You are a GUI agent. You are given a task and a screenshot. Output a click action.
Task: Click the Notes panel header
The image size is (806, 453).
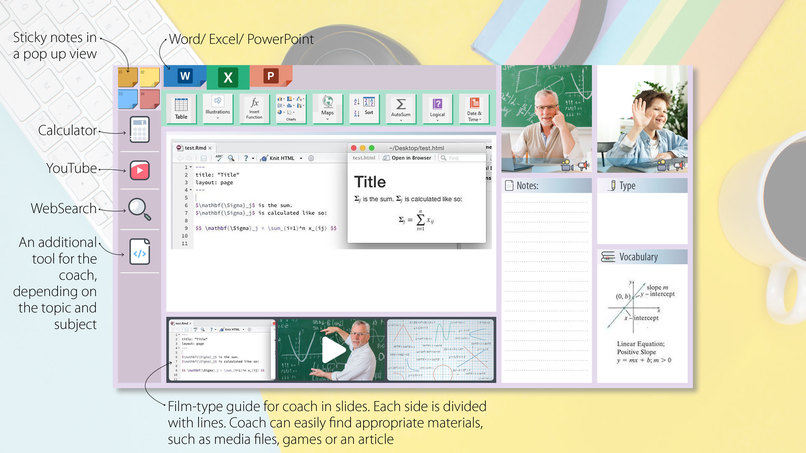tap(546, 186)
